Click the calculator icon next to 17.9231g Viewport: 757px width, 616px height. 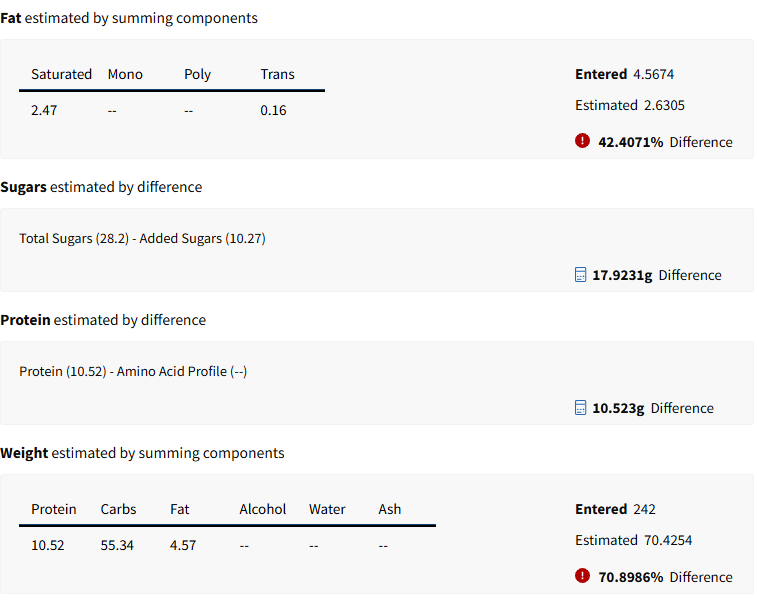pyautogui.click(x=580, y=275)
